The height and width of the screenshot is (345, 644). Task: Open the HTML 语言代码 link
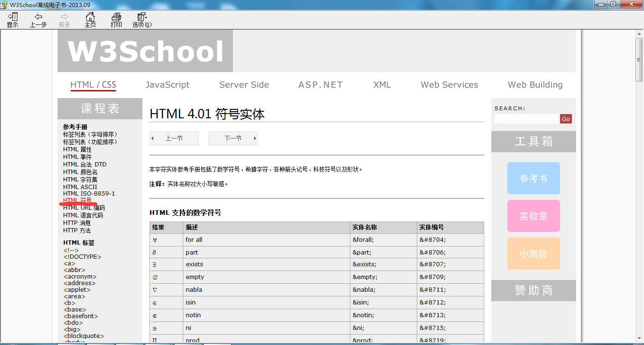coord(83,215)
